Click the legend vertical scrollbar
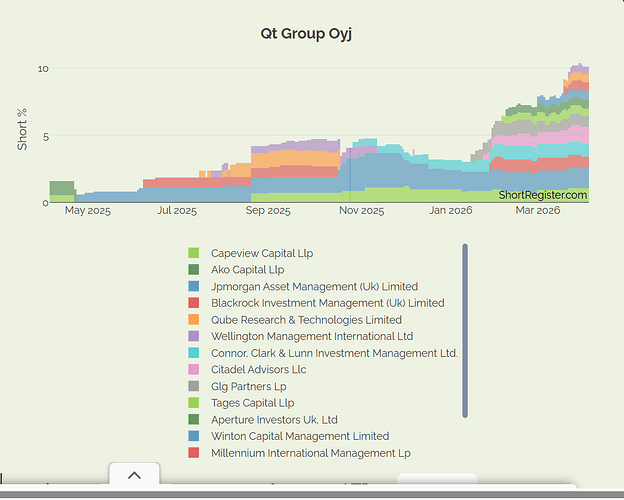The width and height of the screenshot is (624, 500). pos(465,331)
